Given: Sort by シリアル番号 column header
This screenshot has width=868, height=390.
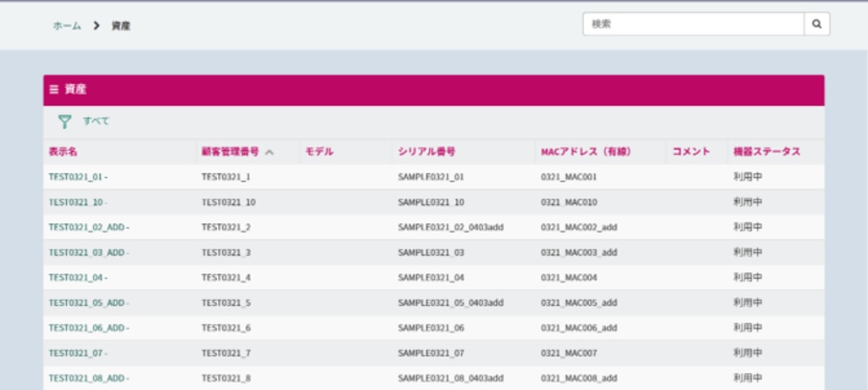Looking at the screenshot, I should click(x=427, y=152).
